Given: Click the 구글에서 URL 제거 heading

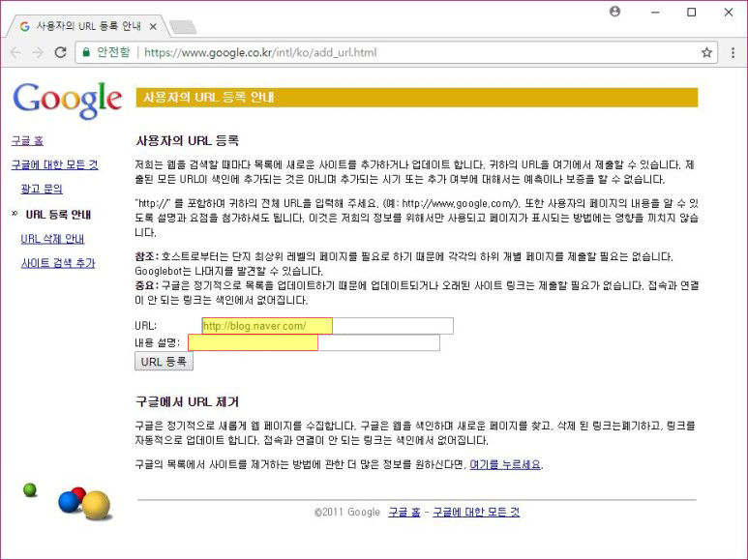Looking at the screenshot, I should [x=187, y=401].
